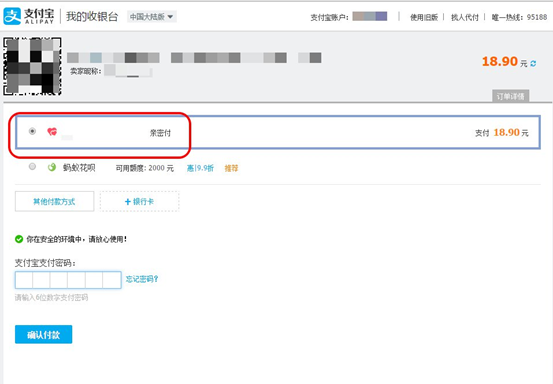Click the 使用旧版 link
The image size is (553, 384).
point(424,17)
